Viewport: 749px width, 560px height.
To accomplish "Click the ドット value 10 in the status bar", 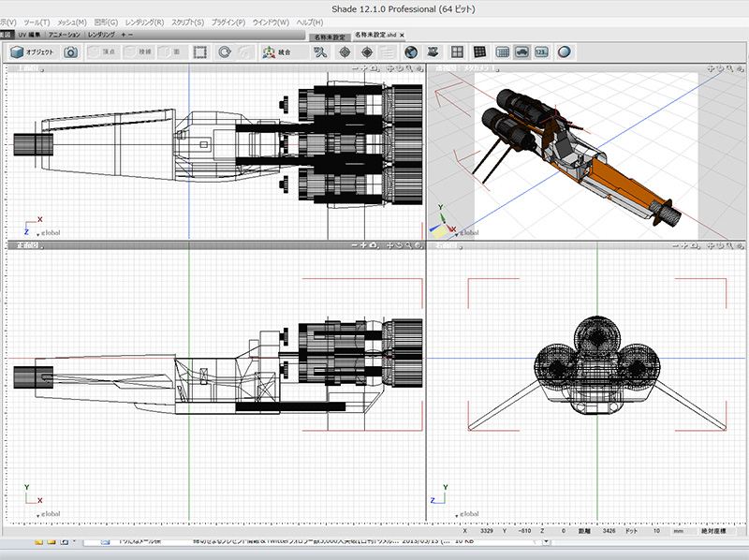I will (x=656, y=531).
